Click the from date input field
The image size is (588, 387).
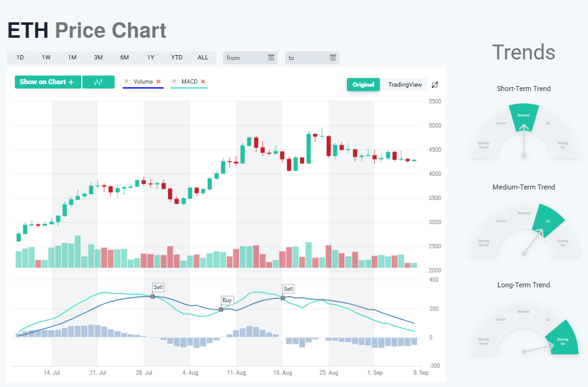coord(245,58)
